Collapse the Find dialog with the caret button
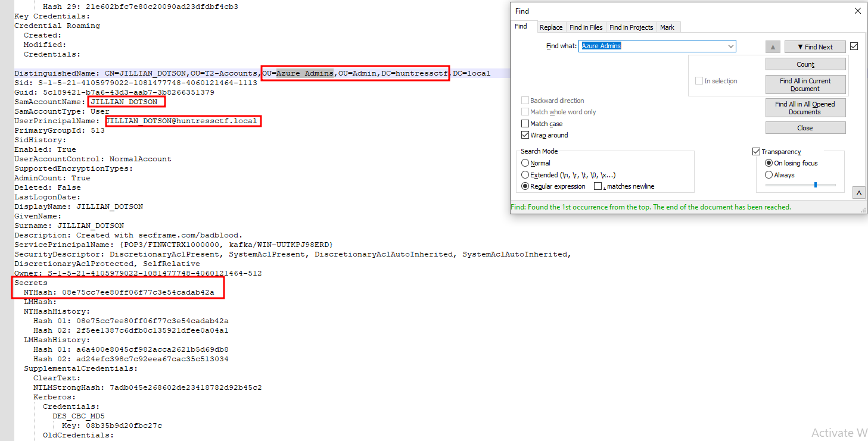 coord(859,193)
